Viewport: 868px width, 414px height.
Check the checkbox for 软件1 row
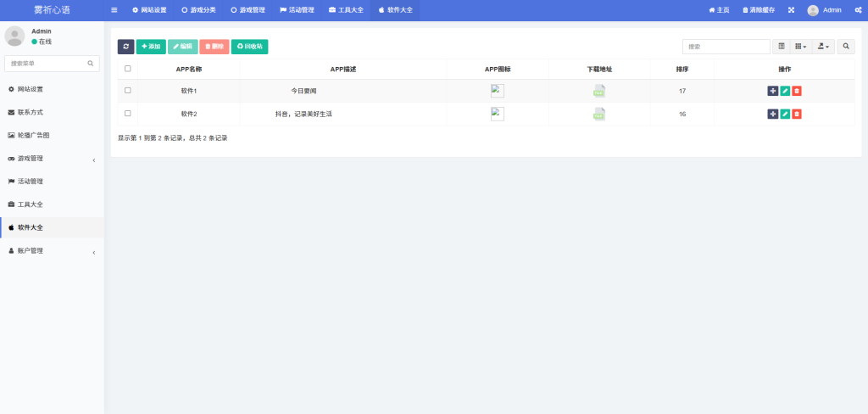coord(127,90)
